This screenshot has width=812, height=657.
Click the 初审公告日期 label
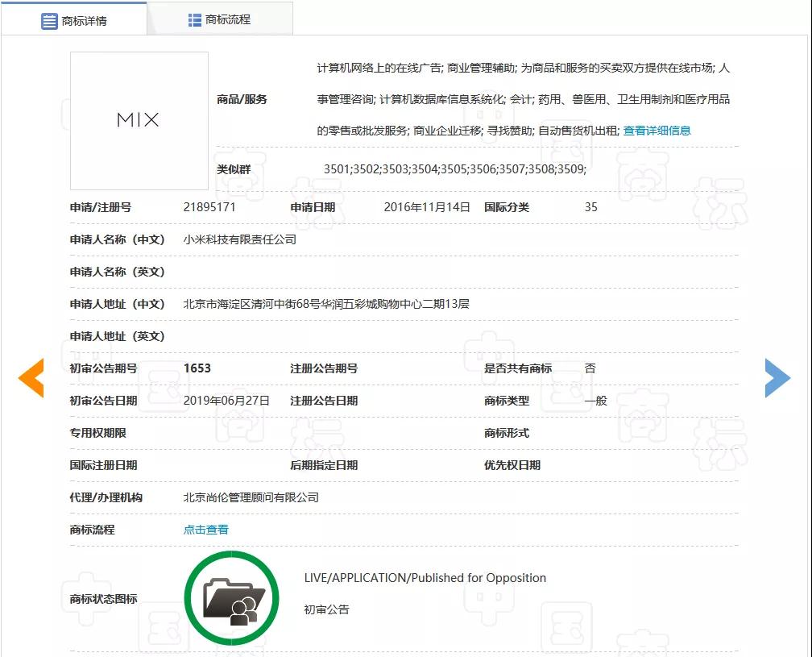[x=104, y=401]
